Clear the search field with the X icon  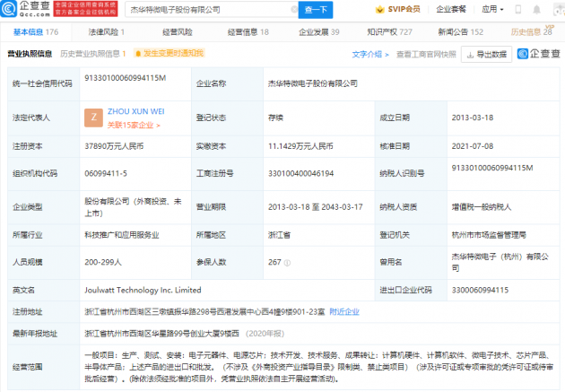(x=294, y=9)
